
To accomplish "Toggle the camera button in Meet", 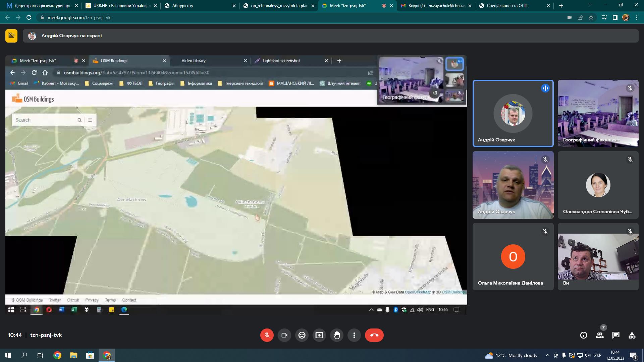I will click(284, 335).
